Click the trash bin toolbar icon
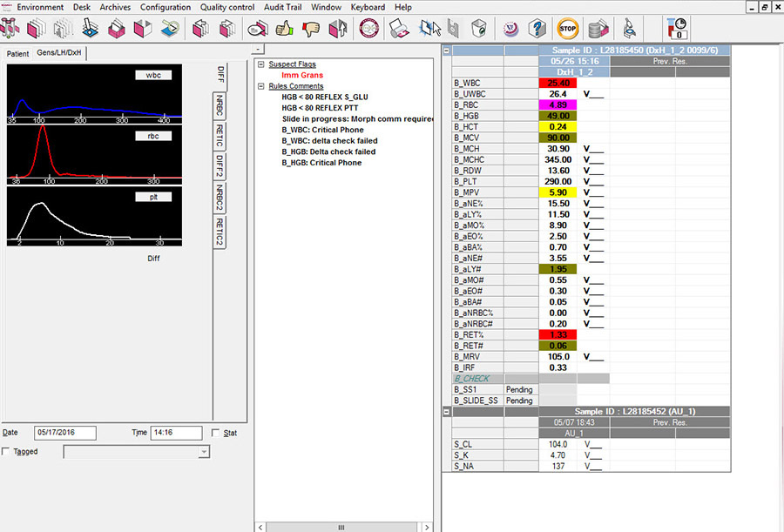This screenshot has height=532, width=784. pos(478,29)
